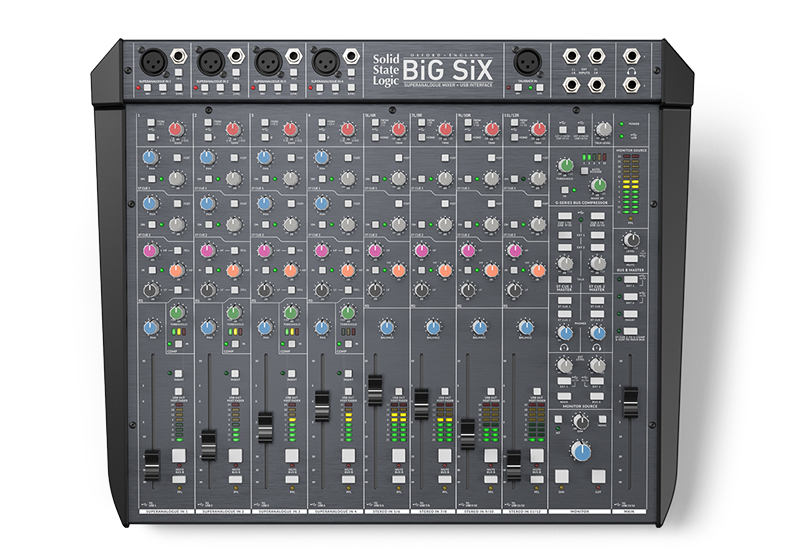This screenshot has width=800, height=560.
Task: Click channel 1 ST Cue 2 blue pan knob
Action: (150, 203)
